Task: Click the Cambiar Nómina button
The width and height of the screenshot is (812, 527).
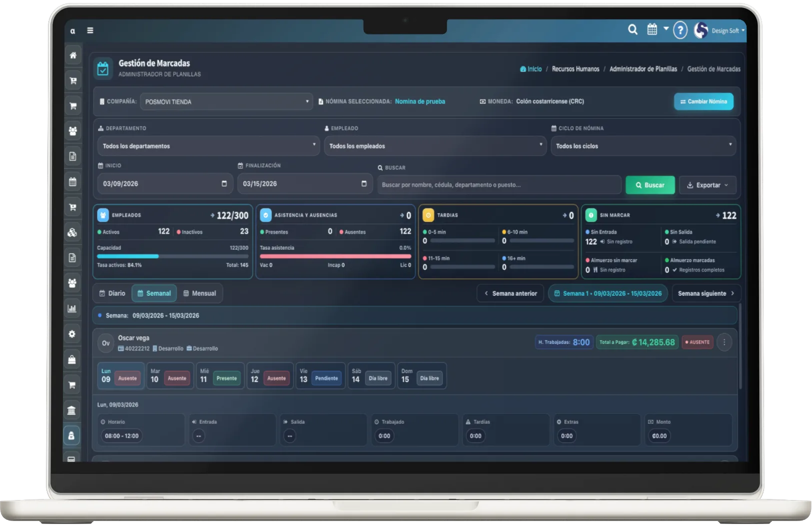Action: [x=703, y=101]
